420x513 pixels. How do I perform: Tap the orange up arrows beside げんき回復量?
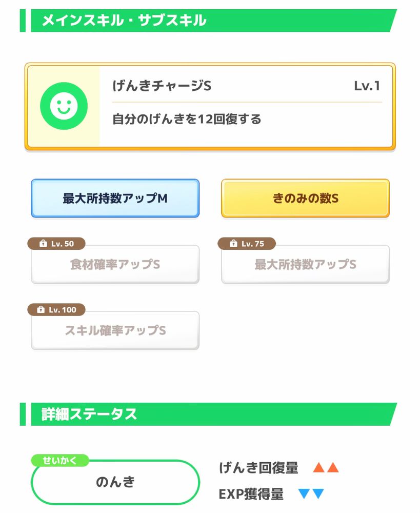click(326, 467)
